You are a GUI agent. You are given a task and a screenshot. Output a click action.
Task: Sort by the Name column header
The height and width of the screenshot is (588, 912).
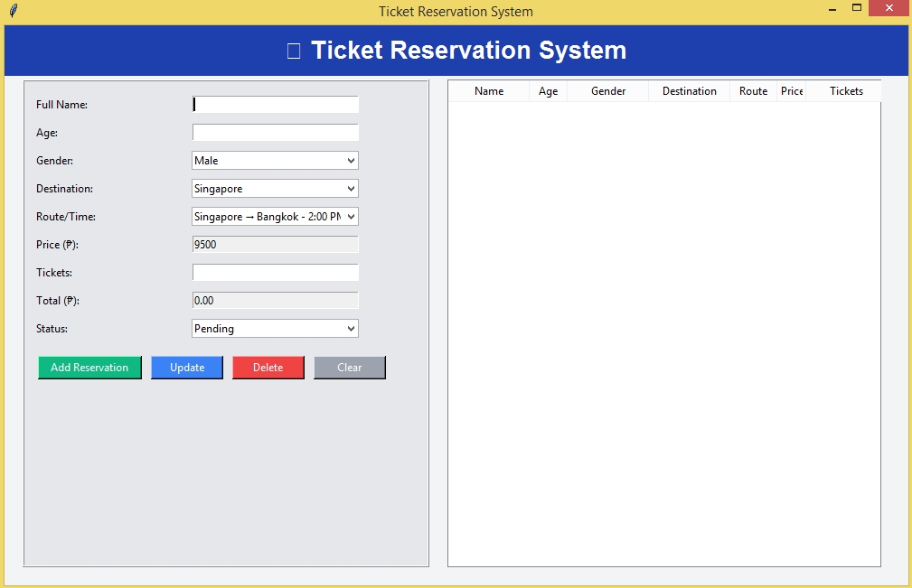[489, 91]
